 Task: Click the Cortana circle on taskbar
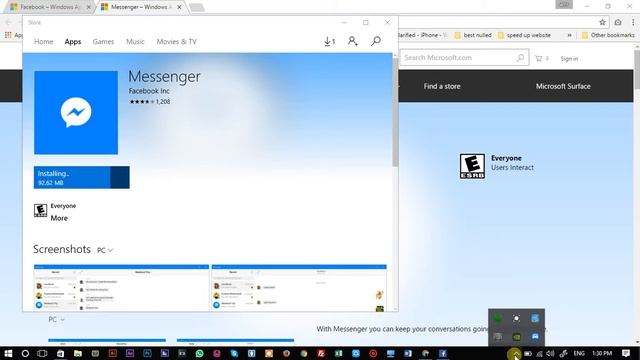coord(25,353)
